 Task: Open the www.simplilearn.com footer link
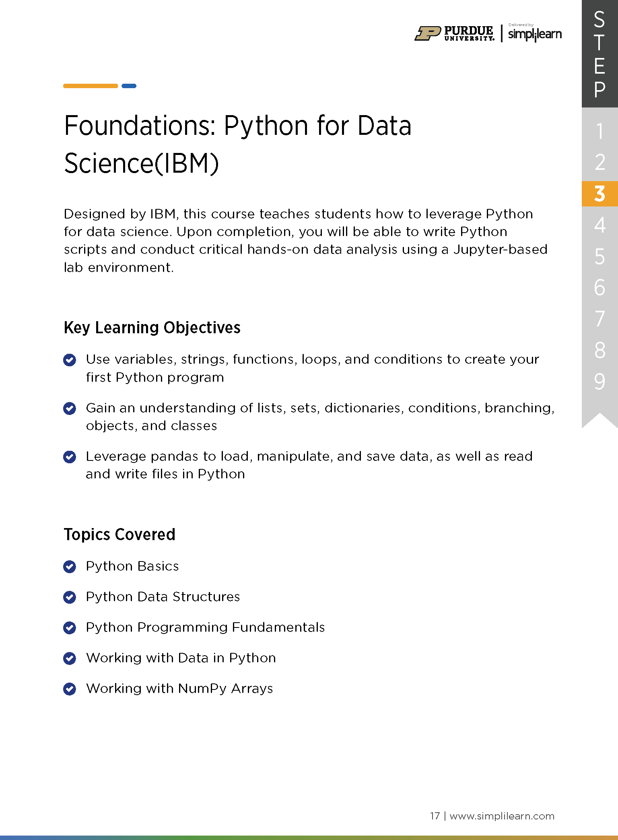pyautogui.click(x=502, y=816)
